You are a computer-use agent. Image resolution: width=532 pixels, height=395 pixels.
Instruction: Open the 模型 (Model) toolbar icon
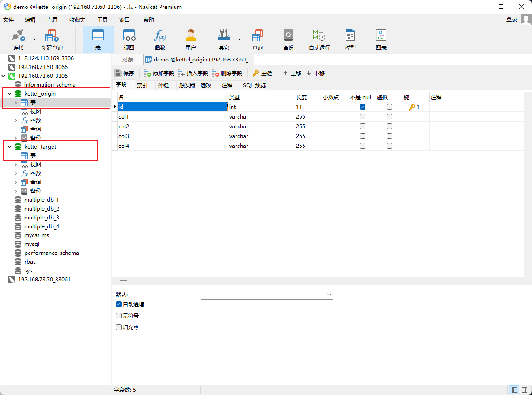click(350, 39)
